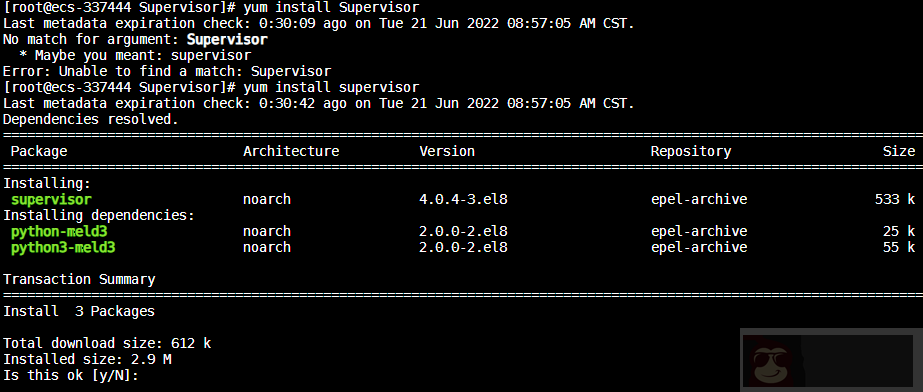923x392 pixels.
Task: Click size value '25 k'
Action: coord(899,231)
